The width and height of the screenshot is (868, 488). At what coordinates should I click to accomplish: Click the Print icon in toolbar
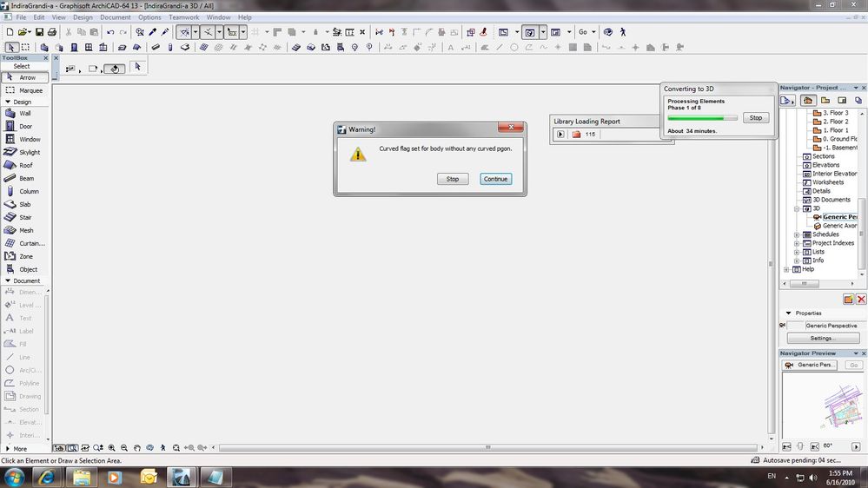click(52, 32)
